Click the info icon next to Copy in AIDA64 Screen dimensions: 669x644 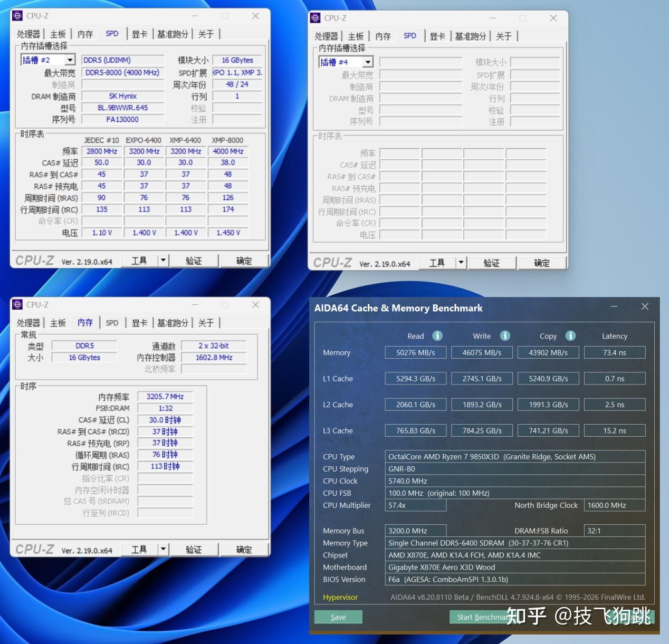click(570, 335)
